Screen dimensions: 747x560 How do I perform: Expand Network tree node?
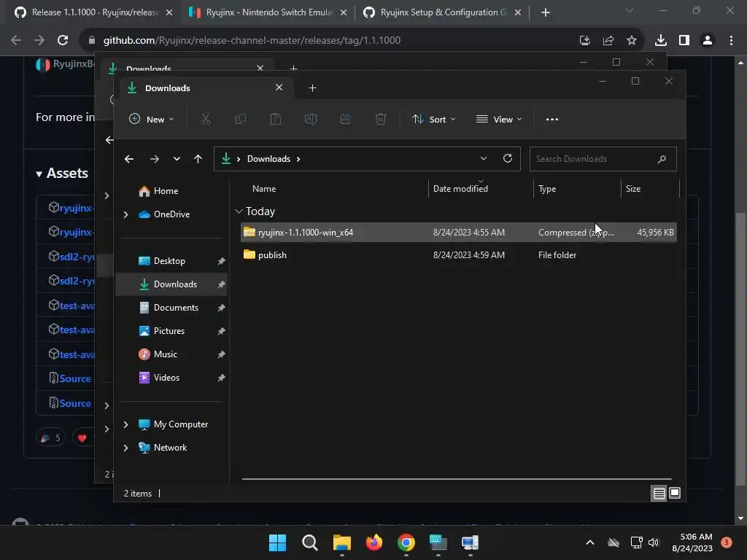click(125, 448)
